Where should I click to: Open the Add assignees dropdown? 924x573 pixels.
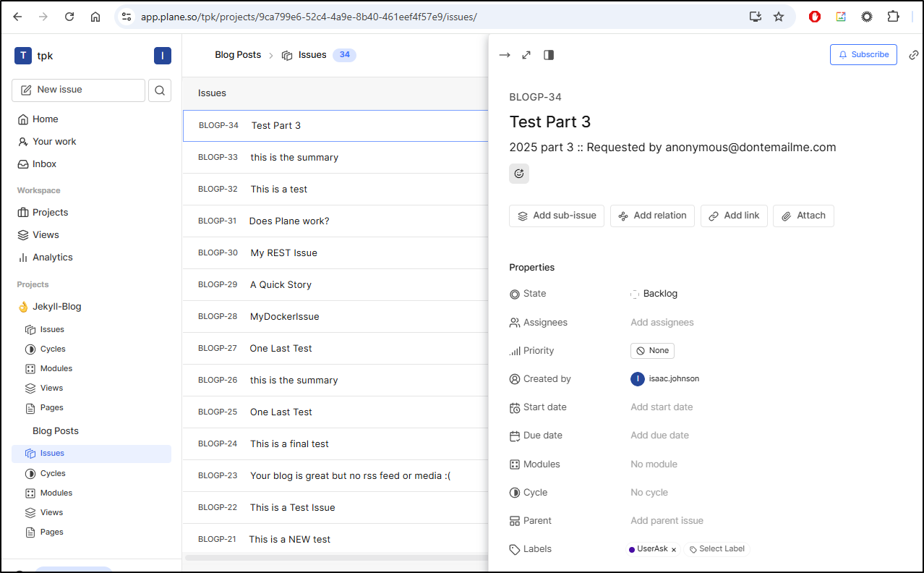(x=662, y=323)
